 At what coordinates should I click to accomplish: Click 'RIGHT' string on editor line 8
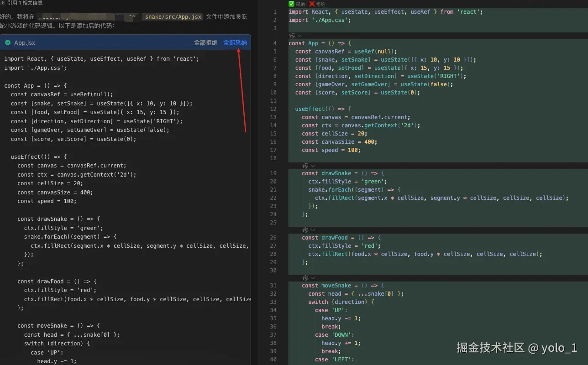[x=449, y=76]
